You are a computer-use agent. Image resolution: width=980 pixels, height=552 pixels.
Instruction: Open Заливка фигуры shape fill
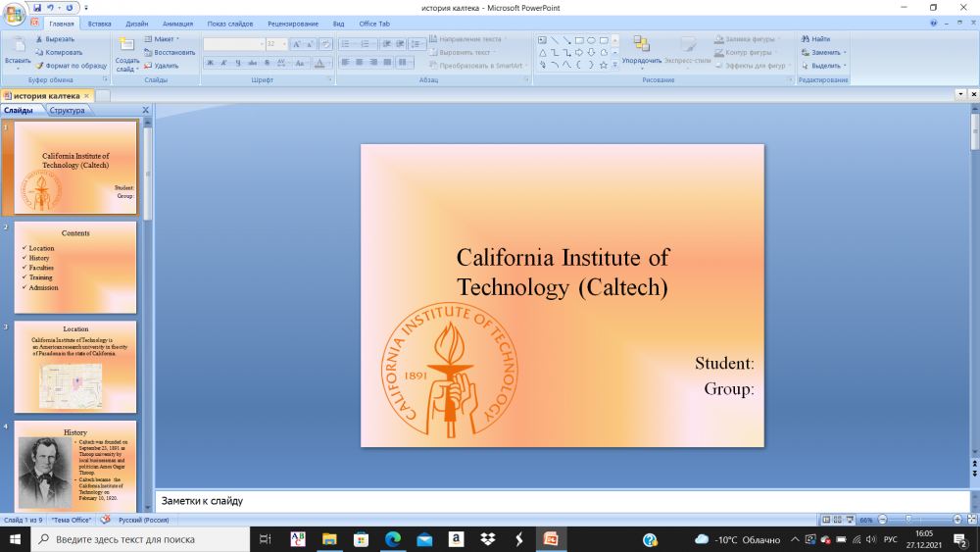click(x=748, y=39)
